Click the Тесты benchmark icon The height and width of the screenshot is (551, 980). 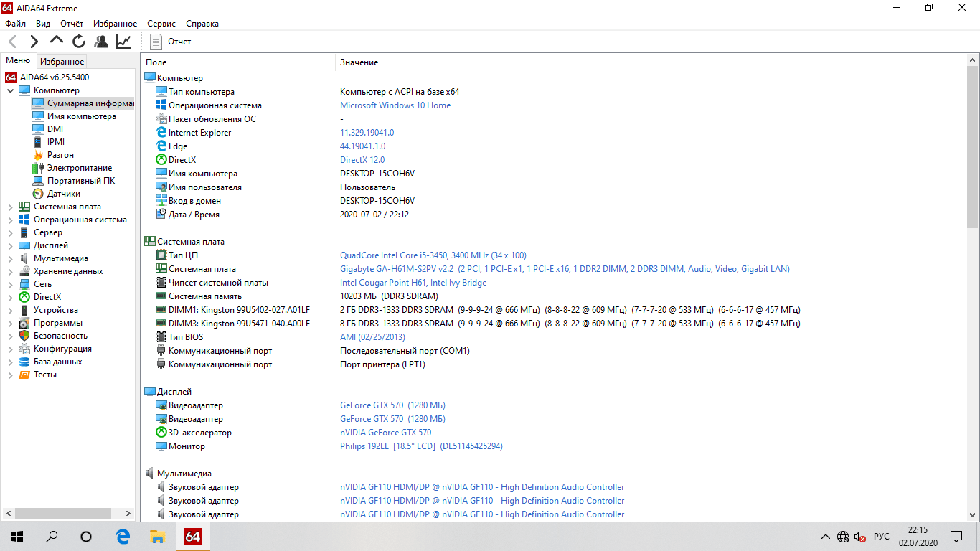click(x=24, y=375)
